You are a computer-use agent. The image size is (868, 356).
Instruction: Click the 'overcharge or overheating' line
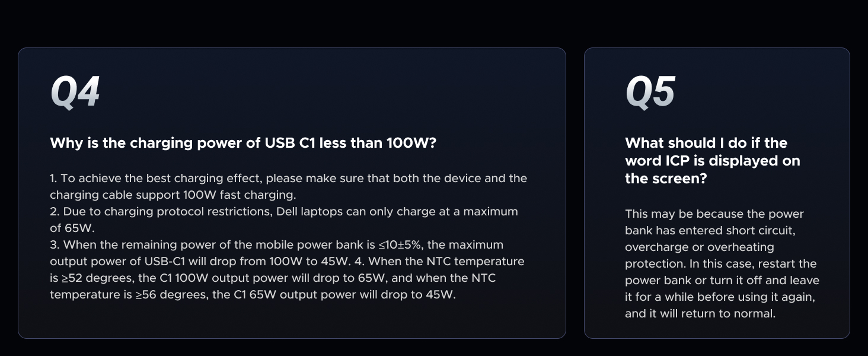[x=699, y=247]
